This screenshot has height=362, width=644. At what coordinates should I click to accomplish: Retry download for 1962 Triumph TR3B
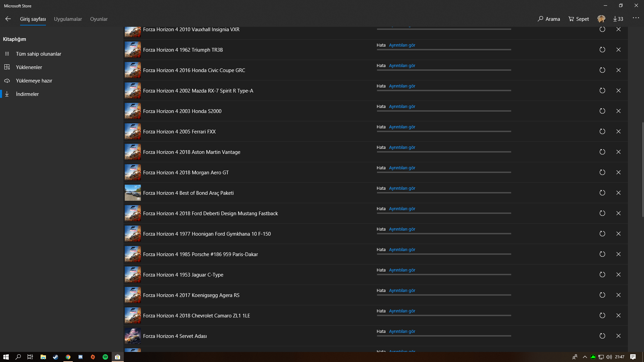tap(602, 50)
